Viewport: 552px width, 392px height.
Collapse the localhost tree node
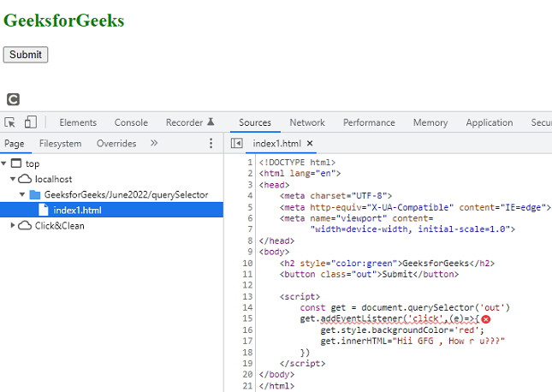tap(13, 179)
